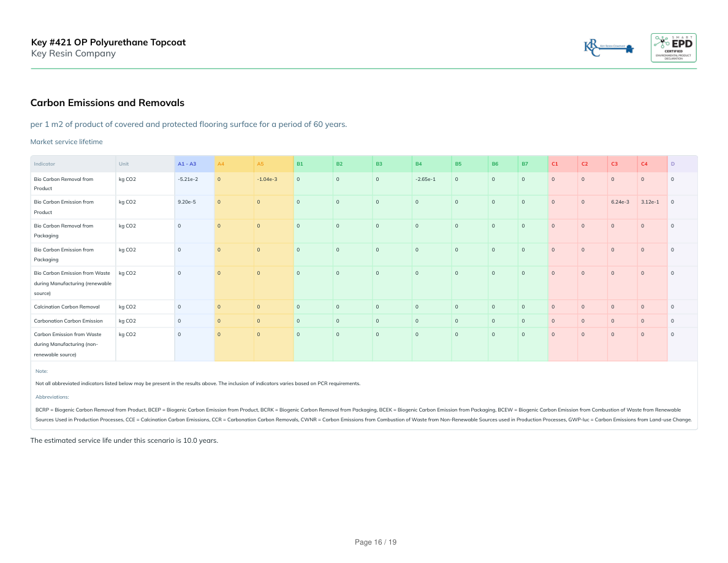This screenshot has height=563, width=728.
Task: Click the Unit column header
Action: (x=124, y=164)
